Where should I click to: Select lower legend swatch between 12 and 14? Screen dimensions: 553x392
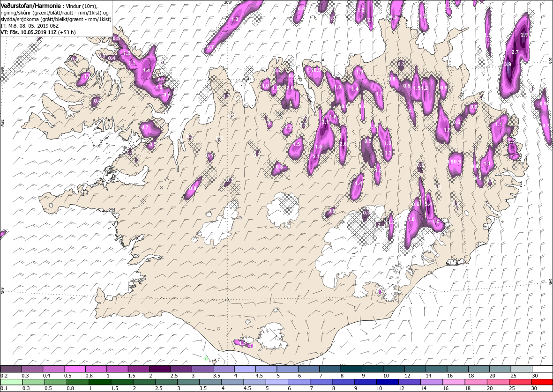coord(409,382)
